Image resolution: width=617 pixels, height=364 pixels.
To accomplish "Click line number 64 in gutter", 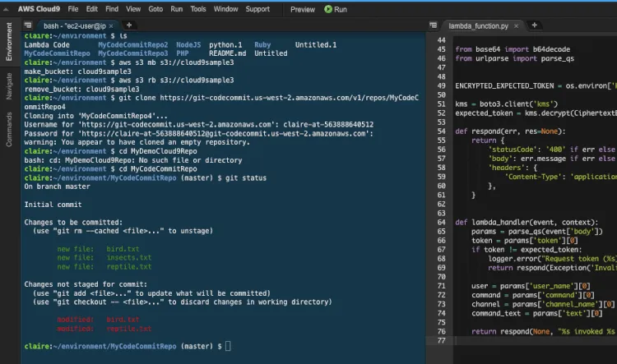I will coord(441,222).
